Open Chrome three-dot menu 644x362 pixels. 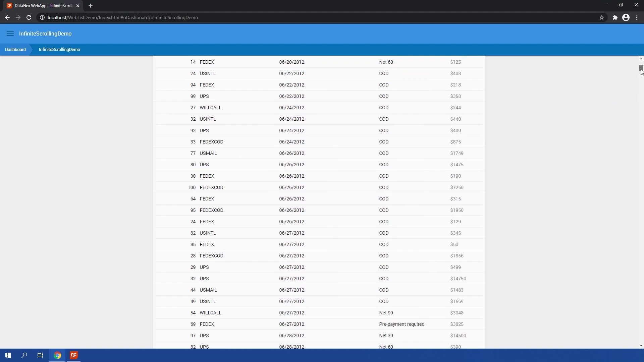[637, 17]
